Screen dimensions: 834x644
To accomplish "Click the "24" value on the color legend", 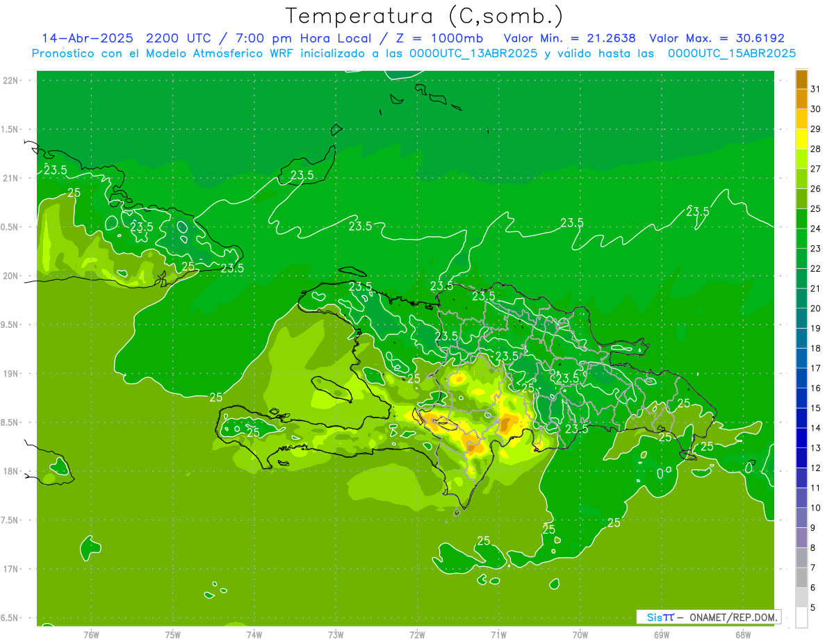I will (x=815, y=229).
